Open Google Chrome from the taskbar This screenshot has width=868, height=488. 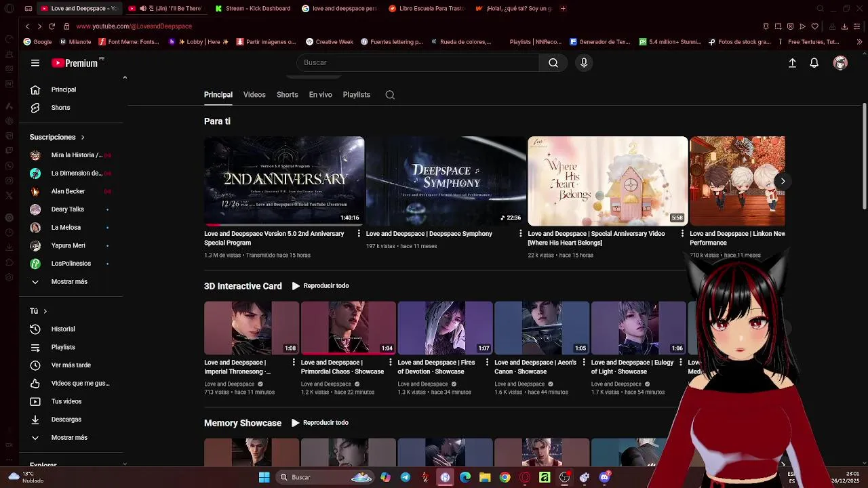(505, 477)
